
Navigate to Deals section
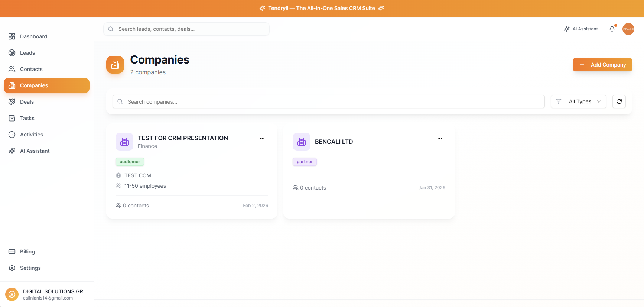coord(27,102)
